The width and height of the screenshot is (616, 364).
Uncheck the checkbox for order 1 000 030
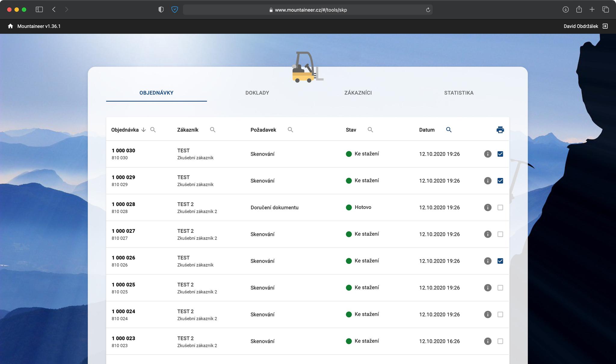[500, 154]
